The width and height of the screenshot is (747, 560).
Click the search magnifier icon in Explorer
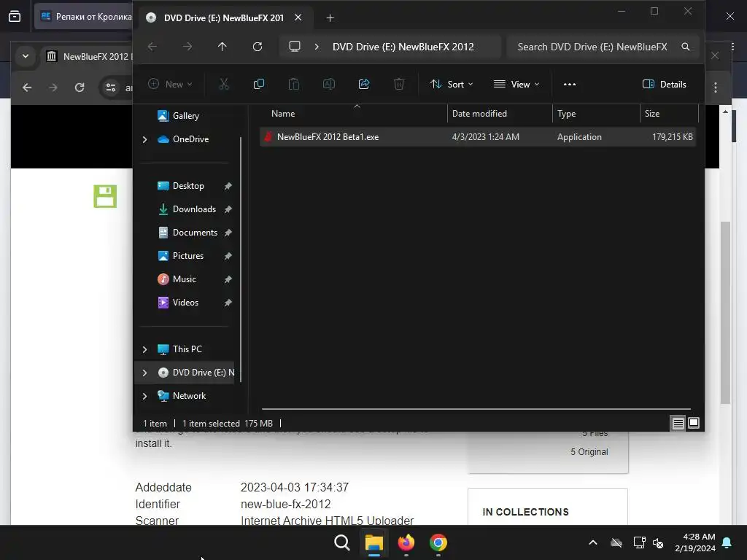[x=686, y=47]
